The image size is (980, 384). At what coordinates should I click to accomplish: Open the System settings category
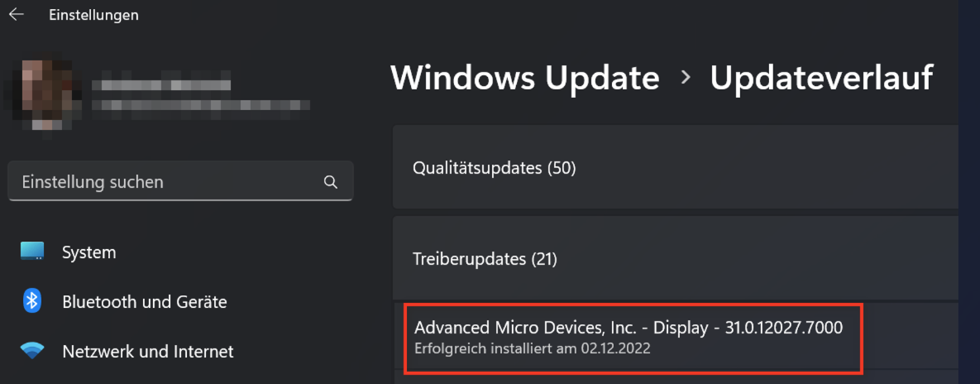click(89, 252)
